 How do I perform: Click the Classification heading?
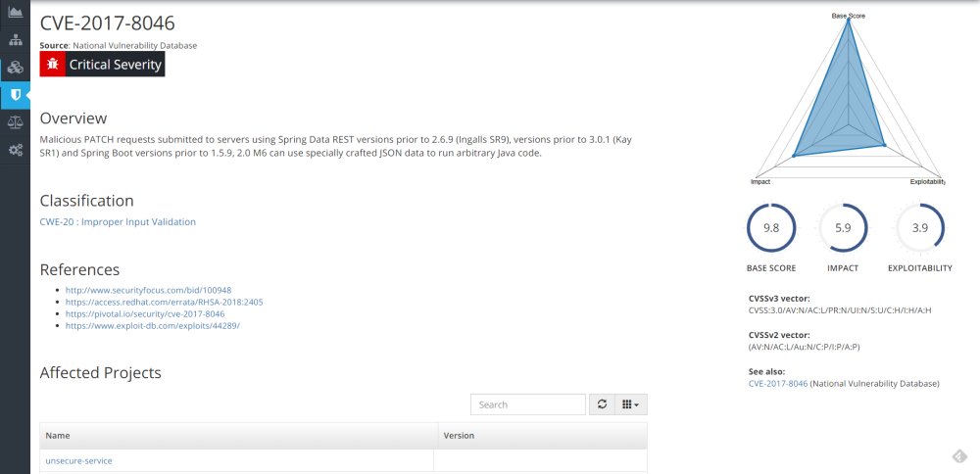[x=87, y=201]
